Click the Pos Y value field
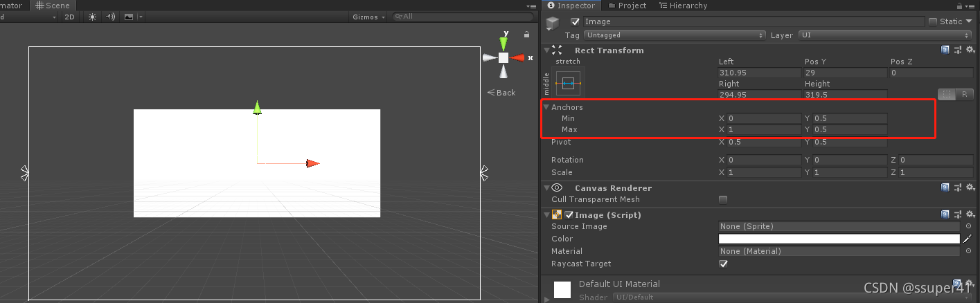This screenshot has width=980, height=303. pos(846,73)
